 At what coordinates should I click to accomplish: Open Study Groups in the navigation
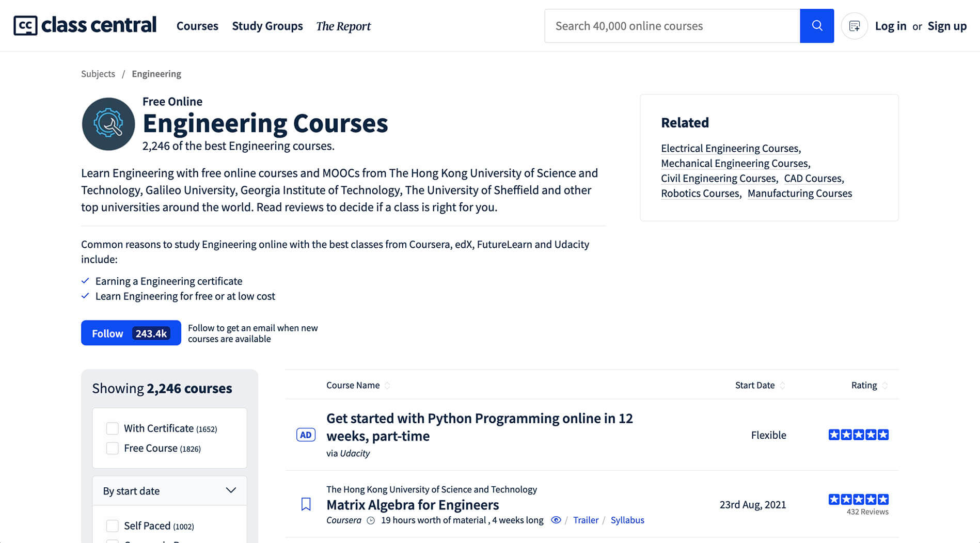267,26
